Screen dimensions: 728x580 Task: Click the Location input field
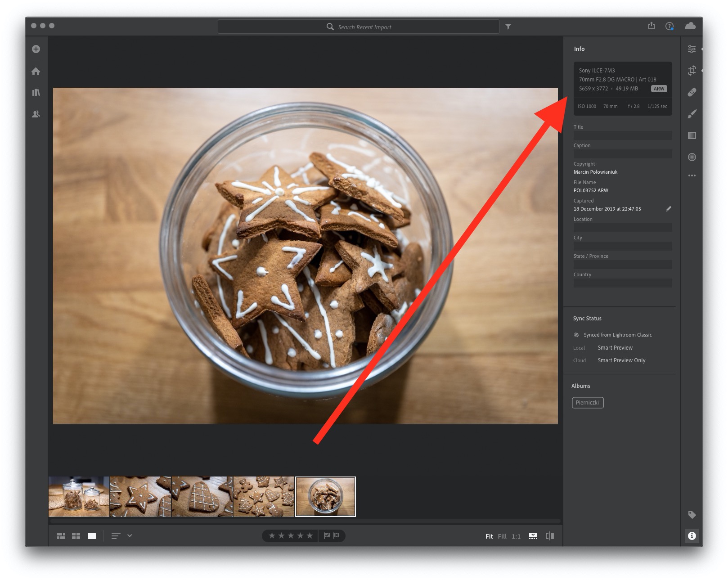623,228
